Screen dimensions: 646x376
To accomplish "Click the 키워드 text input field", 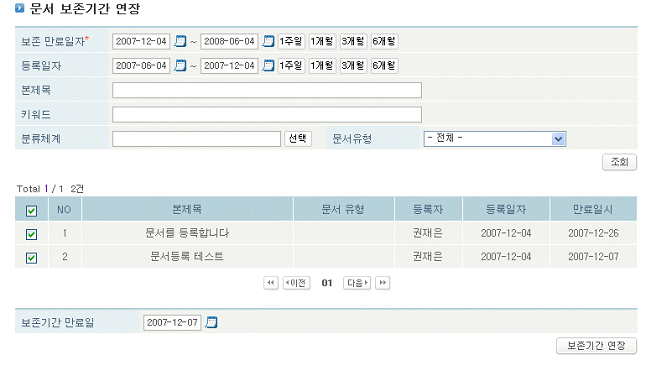I will (267, 114).
